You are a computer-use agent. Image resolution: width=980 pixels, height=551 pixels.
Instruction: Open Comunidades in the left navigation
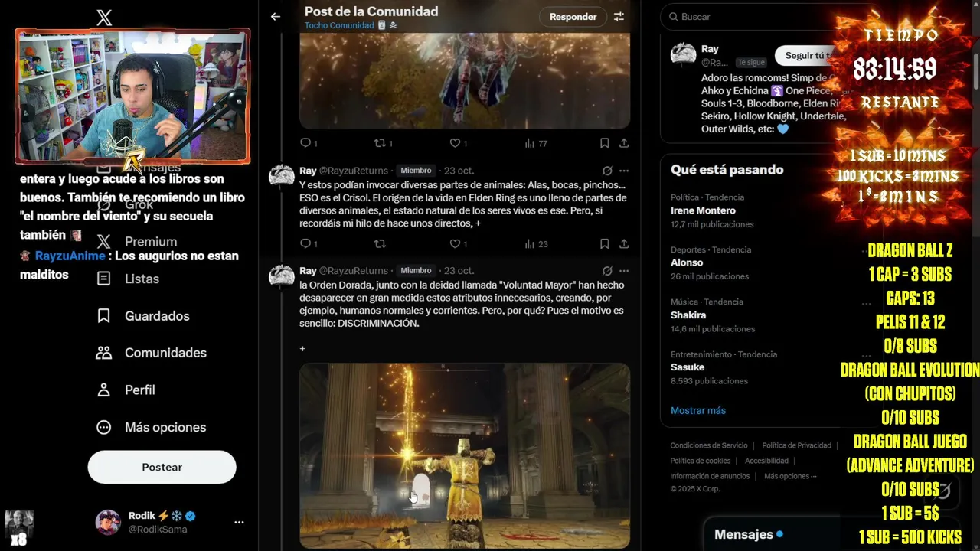152,353
